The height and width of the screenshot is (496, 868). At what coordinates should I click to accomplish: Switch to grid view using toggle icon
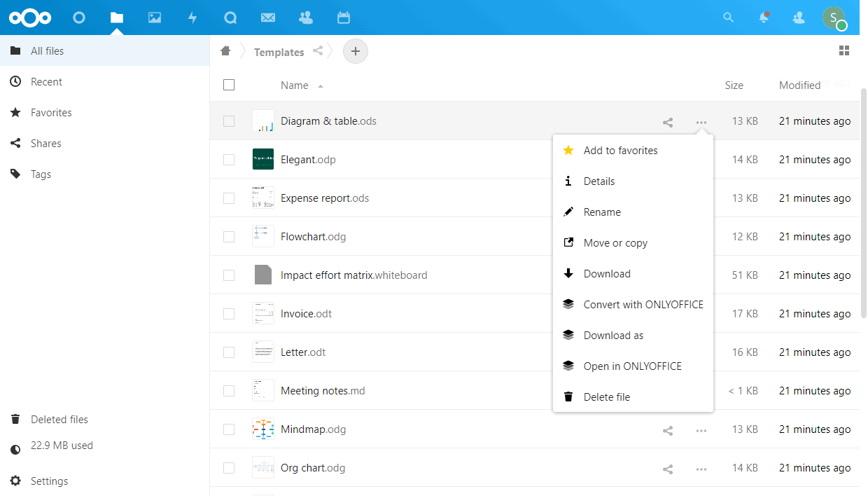coord(844,50)
